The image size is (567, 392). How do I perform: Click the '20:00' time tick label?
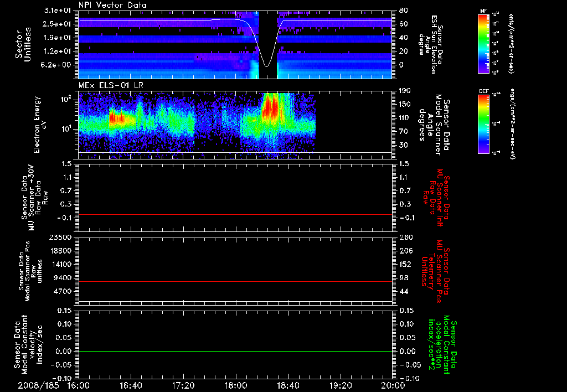coord(393,385)
